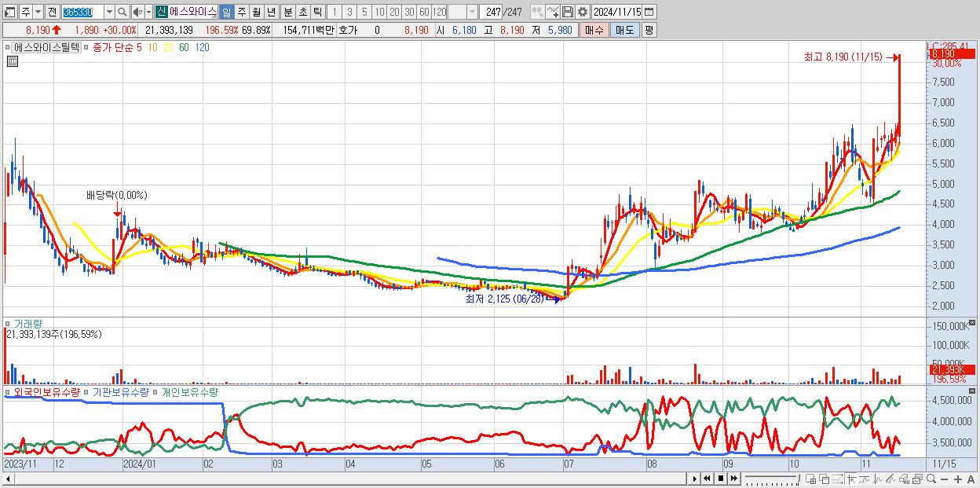The width and height of the screenshot is (980, 488).
Task: Click the 매도 (sell) button
Action: point(625,30)
